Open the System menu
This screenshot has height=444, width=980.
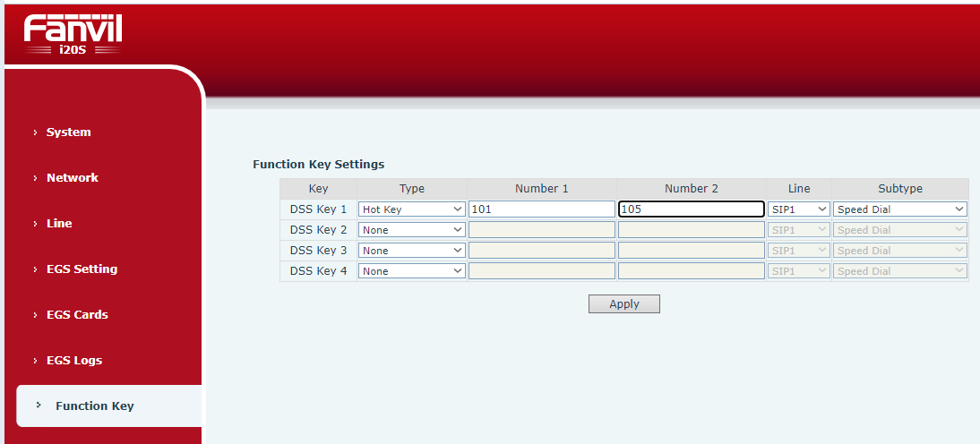[68, 132]
